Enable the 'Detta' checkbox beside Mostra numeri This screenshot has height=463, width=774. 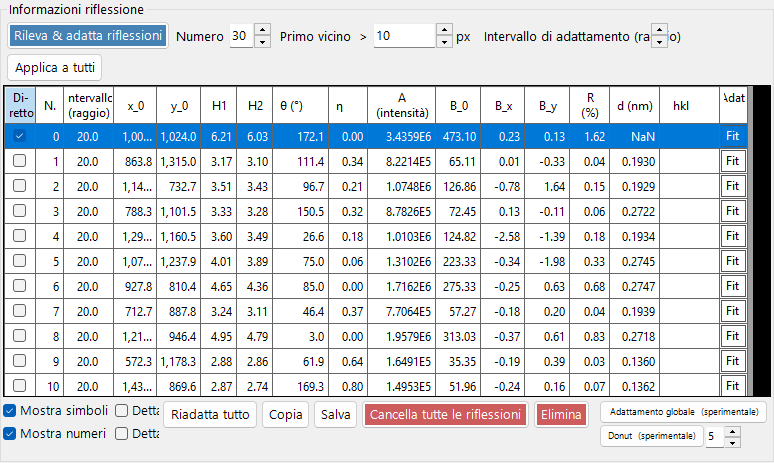point(121,433)
